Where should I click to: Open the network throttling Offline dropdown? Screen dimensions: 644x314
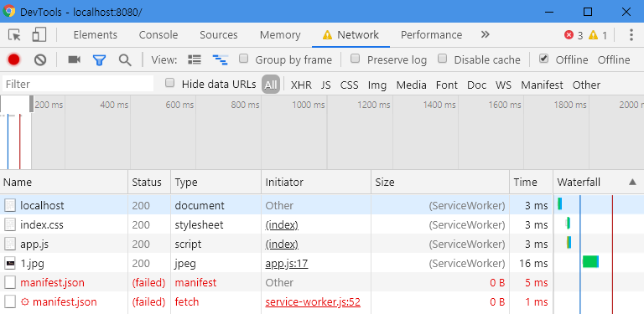(614, 59)
